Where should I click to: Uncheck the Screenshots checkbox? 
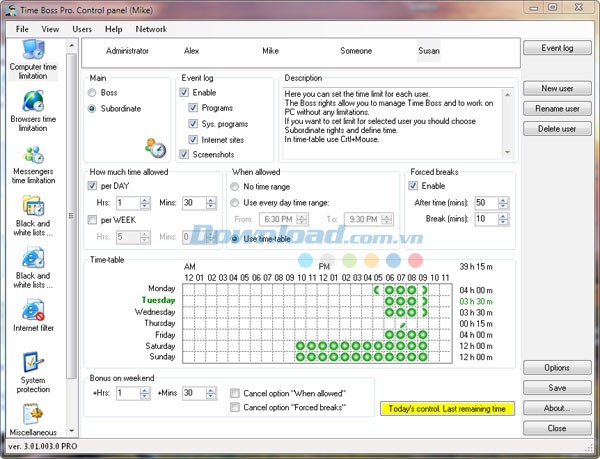(184, 154)
